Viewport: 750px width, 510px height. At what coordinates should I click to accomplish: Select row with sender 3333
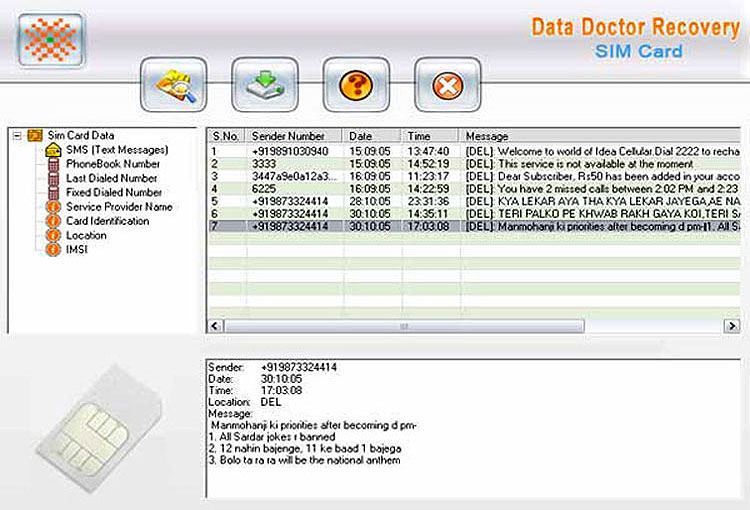pyautogui.click(x=474, y=164)
